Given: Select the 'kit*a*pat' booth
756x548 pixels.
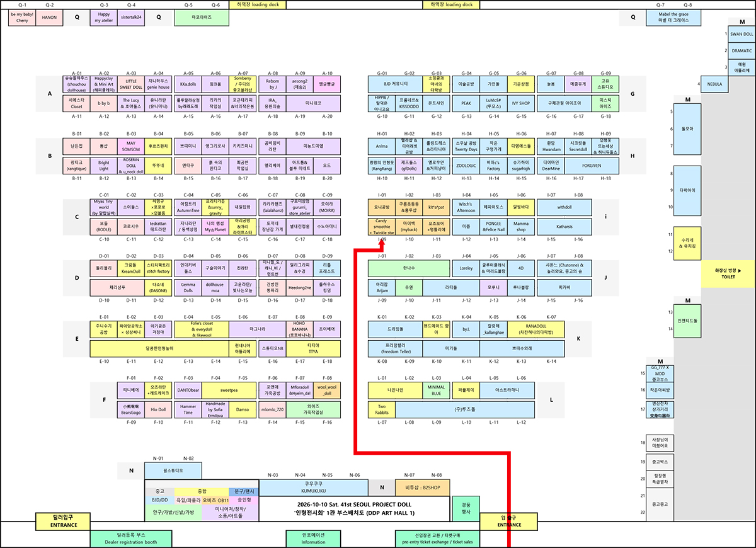Looking at the screenshot, I should tap(437, 207).
